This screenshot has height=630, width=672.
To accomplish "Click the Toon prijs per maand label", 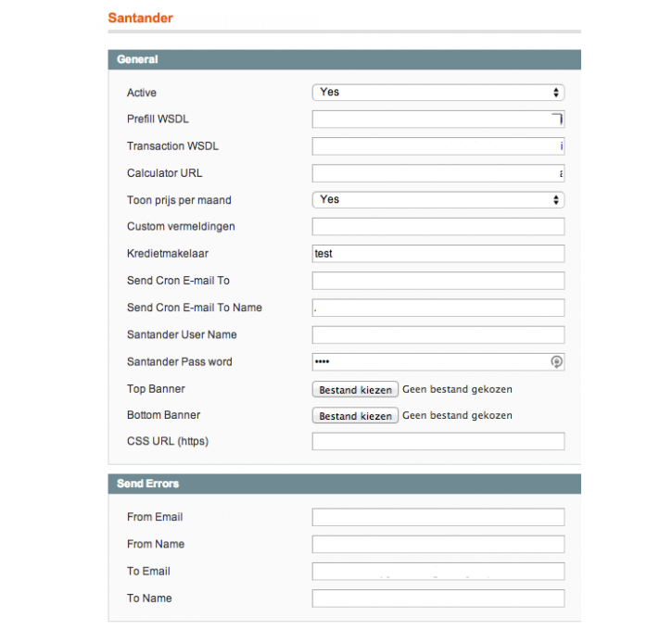I will [179, 200].
